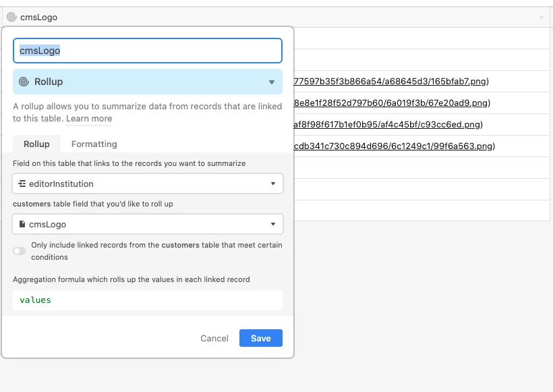The height and width of the screenshot is (392, 553).
Task: Open the column header dropdown arrow at far right
Action: coord(542,18)
